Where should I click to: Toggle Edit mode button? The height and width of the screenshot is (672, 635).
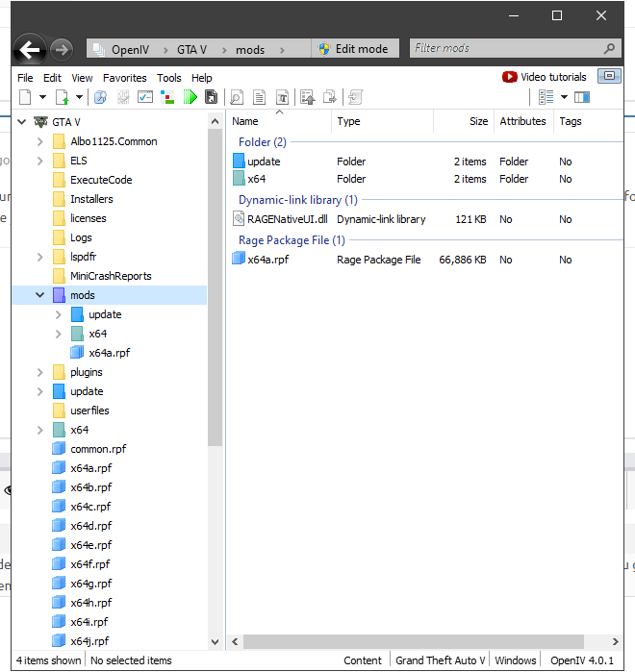(355, 49)
